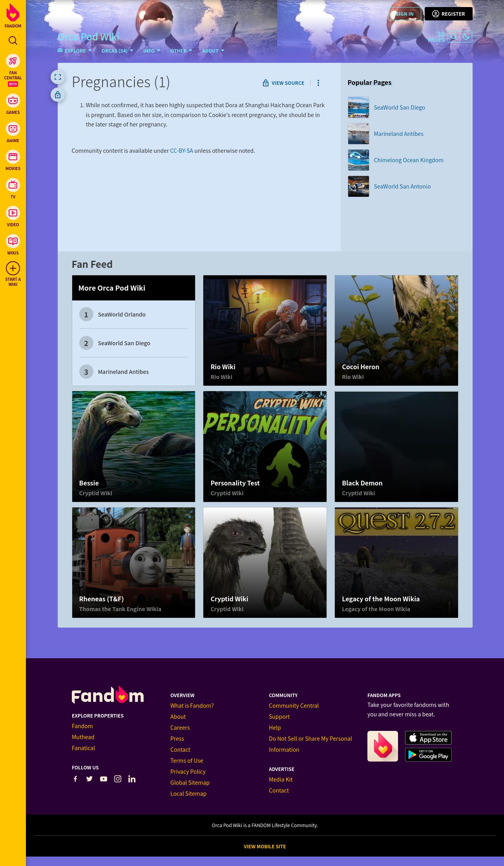The image size is (504, 866).
Task: Click the Sign In button
Action: point(405,14)
